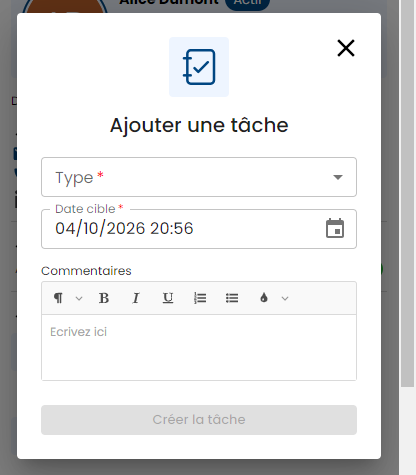Close the Ajouter une tâche dialog
The image size is (416, 475).
pyautogui.click(x=346, y=48)
